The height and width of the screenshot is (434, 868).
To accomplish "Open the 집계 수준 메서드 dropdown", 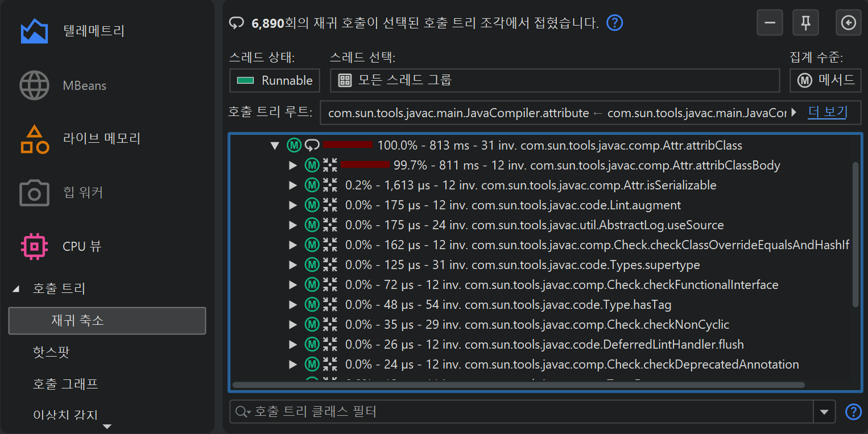I will coord(825,81).
